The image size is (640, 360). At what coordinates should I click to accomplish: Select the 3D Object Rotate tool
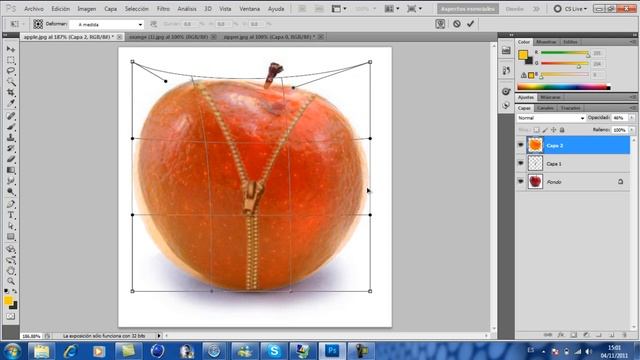tap(11, 249)
